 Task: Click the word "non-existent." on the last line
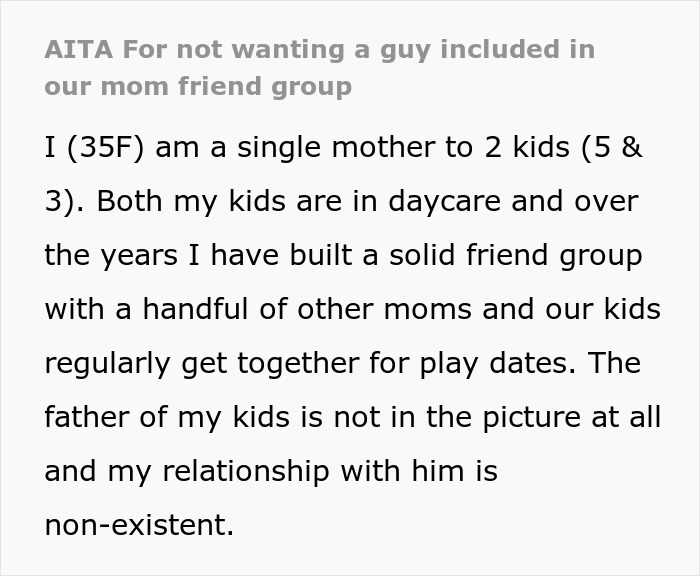pyautogui.click(x=139, y=526)
